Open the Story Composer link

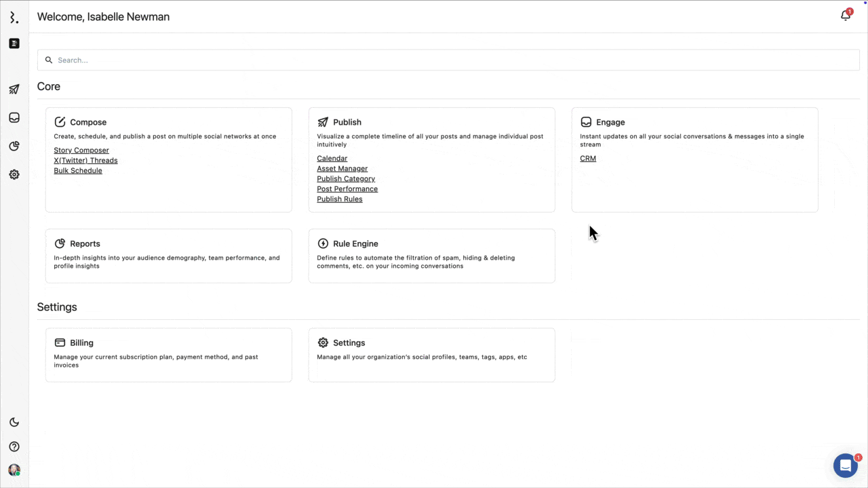tap(81, 150)
